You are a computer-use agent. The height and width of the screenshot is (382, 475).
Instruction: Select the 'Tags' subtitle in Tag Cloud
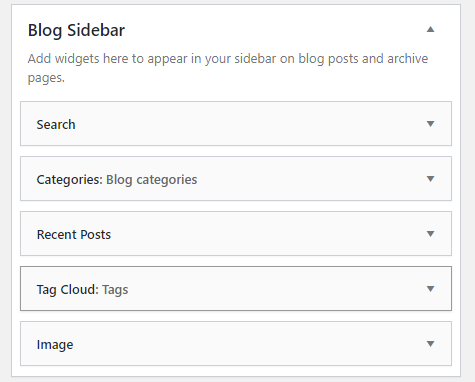coord(115,290)
